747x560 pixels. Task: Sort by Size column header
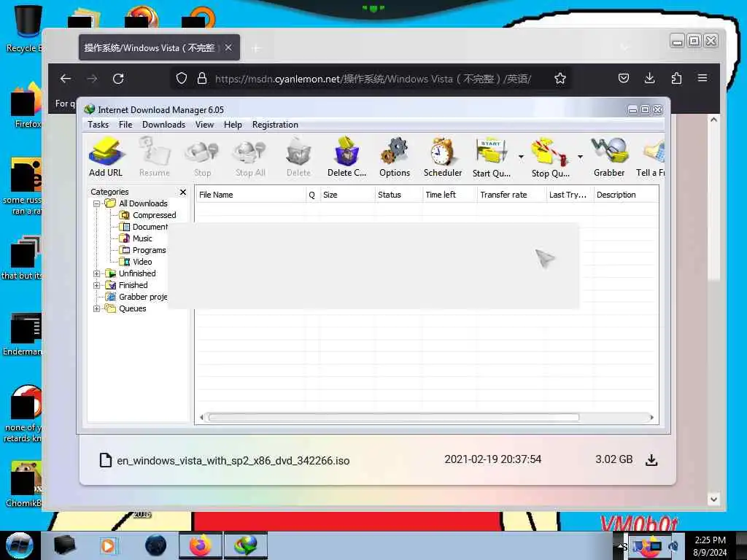point(347,195)
